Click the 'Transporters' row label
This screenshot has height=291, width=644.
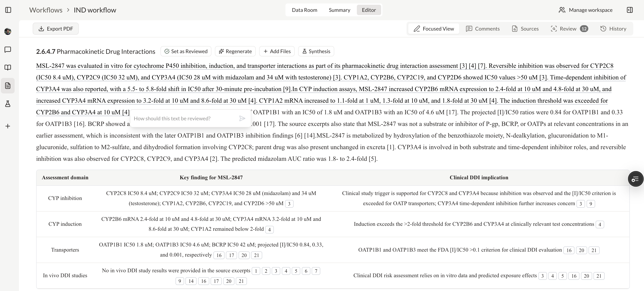[65, 250]
